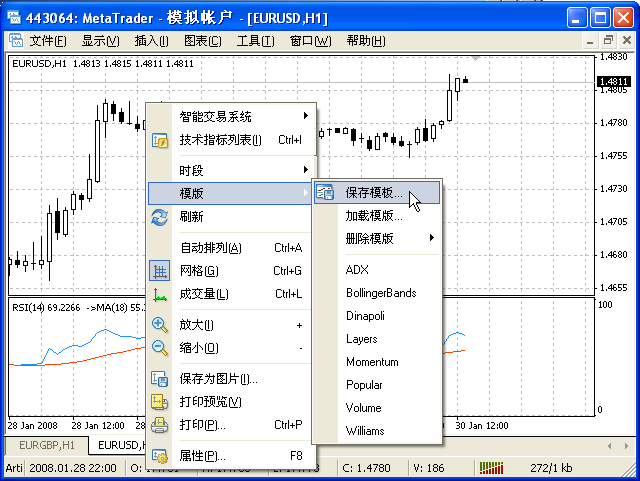Screen dimensions: 640x481
Task: Click the refresh icon in context menu
Action: click(x=160, y=217)
